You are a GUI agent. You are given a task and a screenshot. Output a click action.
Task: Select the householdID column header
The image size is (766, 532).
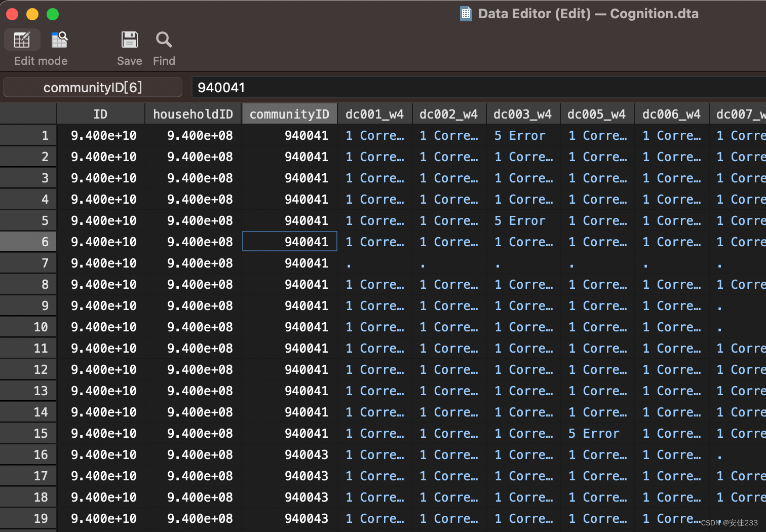pos(193,114)
